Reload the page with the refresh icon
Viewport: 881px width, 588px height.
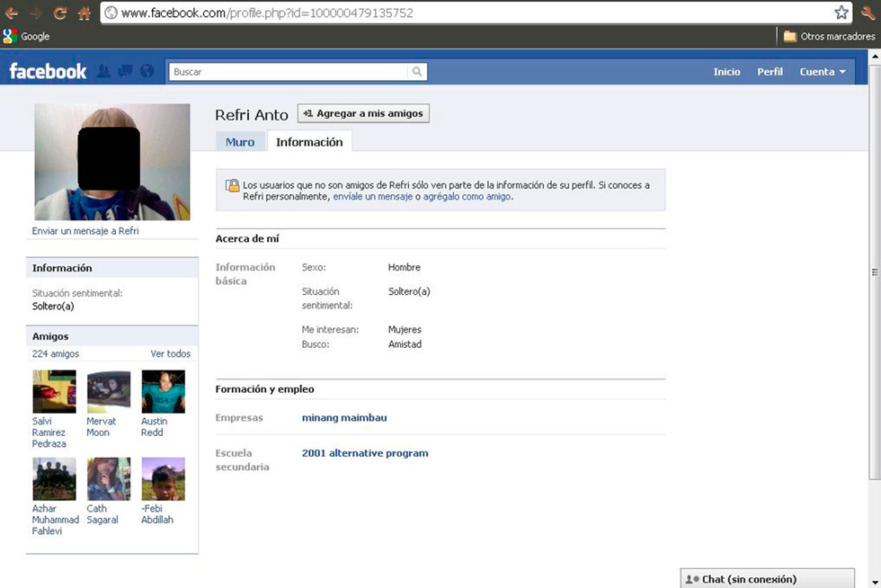pos(60,13)
